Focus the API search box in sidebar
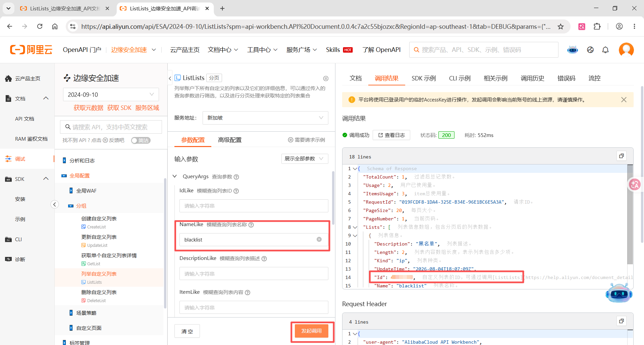The height and width of the screenshot is (345, 644). [x=111, y=127]
